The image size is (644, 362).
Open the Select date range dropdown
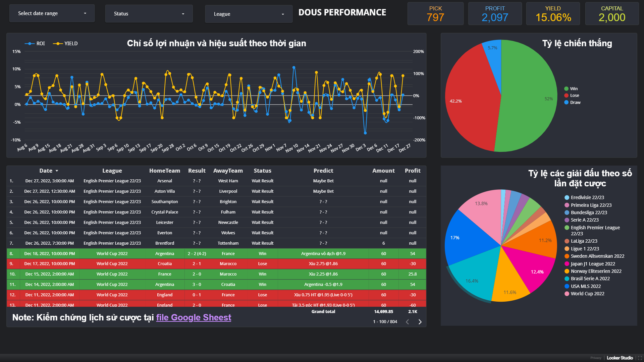tap(52, 13)
